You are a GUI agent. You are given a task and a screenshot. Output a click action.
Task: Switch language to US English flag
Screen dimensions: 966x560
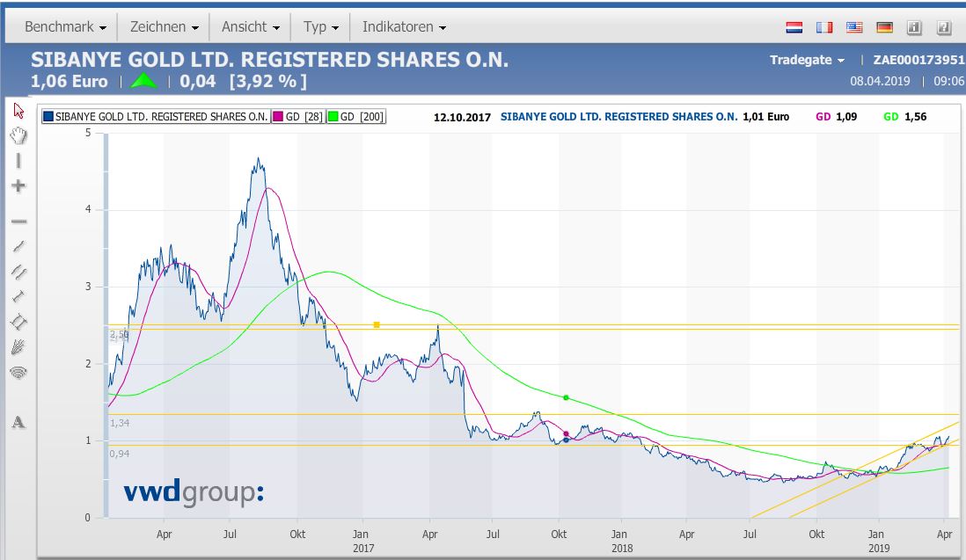854,27
